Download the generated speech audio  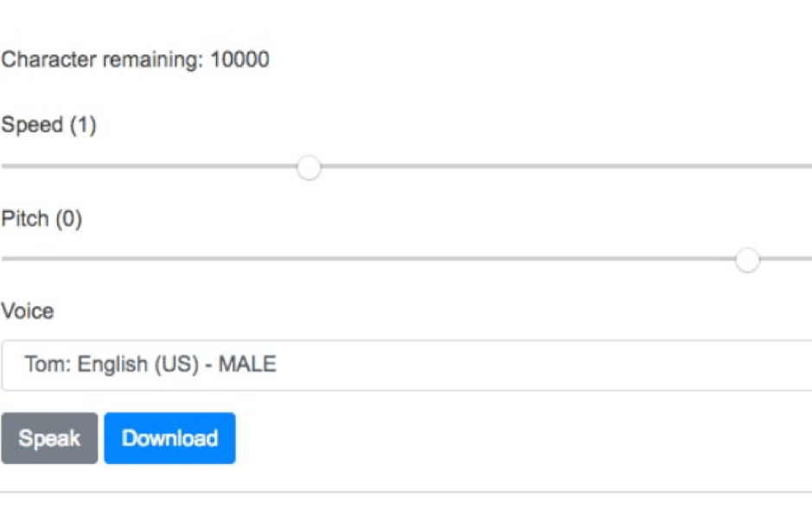tap(169, 438)
